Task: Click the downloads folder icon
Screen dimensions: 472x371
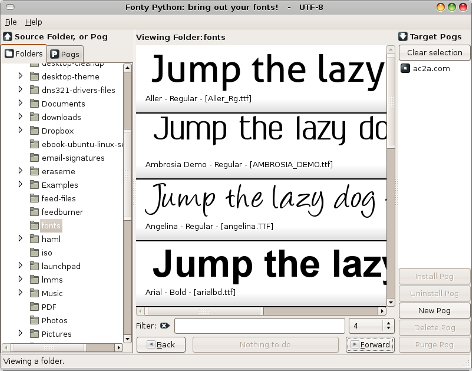Action: (34, 117)
